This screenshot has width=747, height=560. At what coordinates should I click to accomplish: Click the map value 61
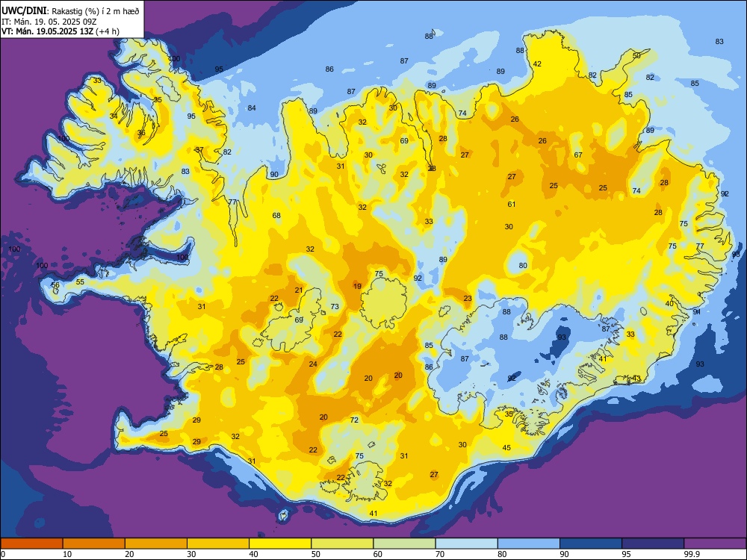pos(511,205)
